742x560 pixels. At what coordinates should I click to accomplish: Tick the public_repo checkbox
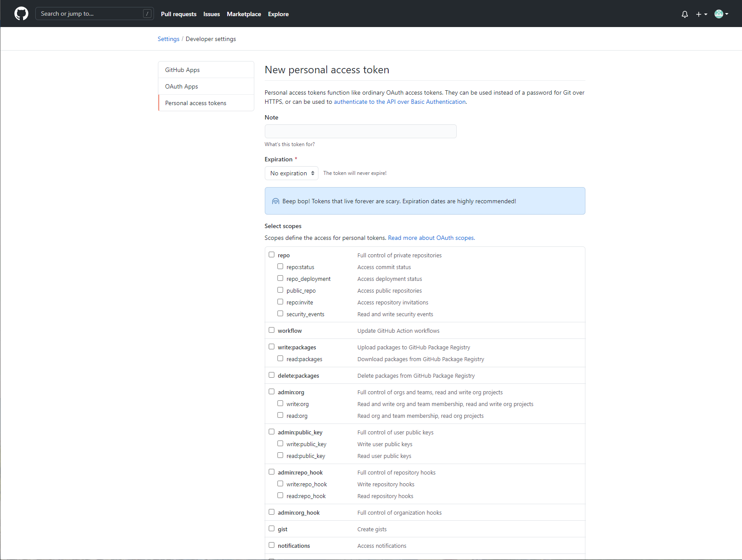pos(280,290)
